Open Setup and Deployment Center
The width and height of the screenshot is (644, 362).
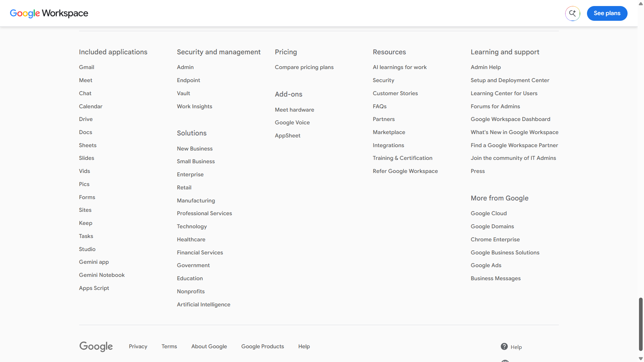click(510, 80)
